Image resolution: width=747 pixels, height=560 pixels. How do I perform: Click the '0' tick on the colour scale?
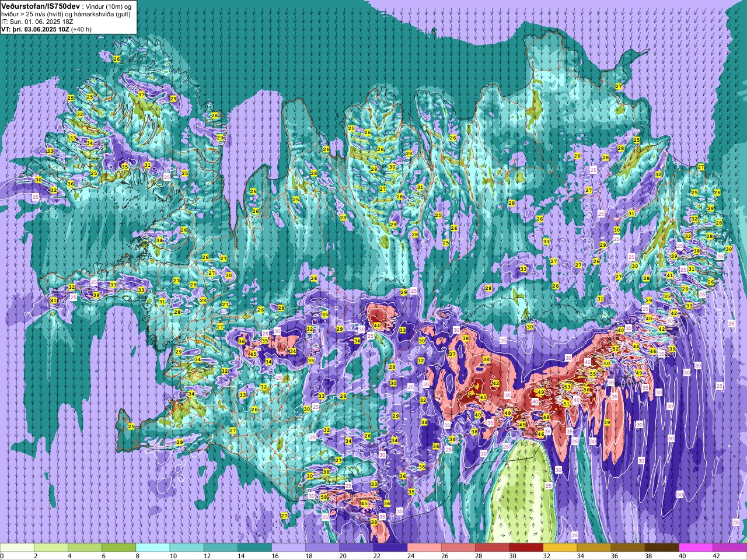coord(2,556)
